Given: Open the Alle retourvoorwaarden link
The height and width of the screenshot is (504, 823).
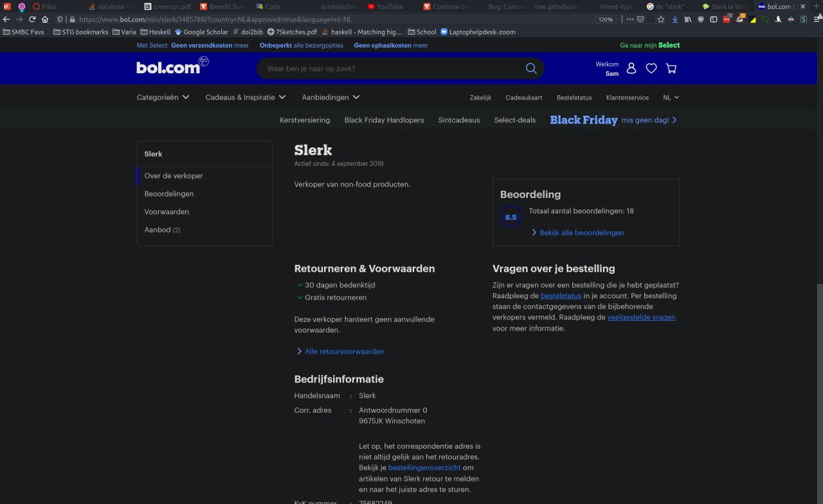Looking at the screenshot, I should pos(344,352).
